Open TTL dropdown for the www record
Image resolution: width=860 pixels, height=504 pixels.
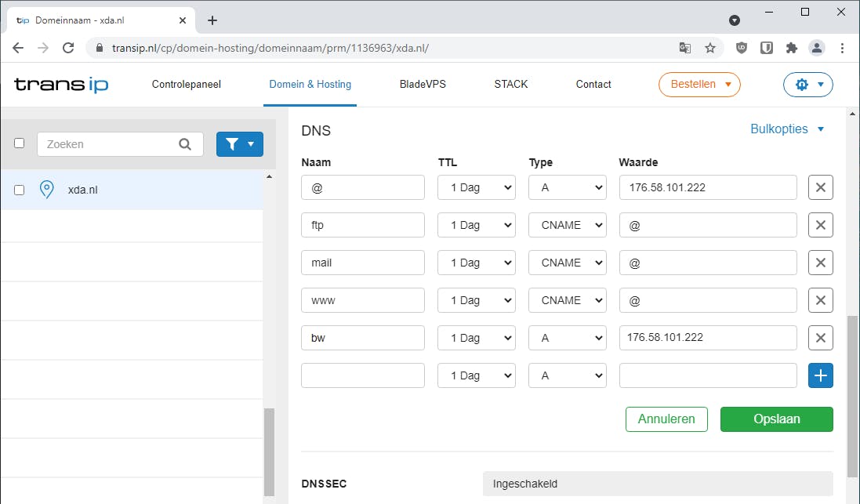click(x=476, y=300)
